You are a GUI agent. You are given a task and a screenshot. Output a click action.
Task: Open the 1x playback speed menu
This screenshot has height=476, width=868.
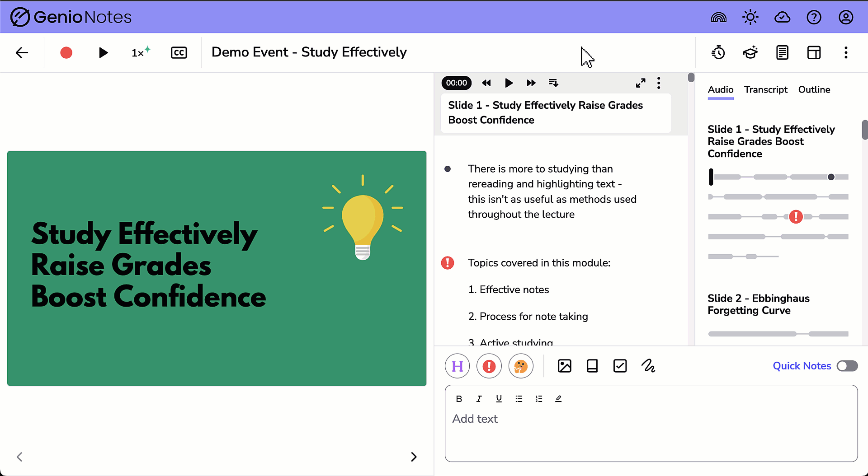pyautogui.click(x=141, y=52)
